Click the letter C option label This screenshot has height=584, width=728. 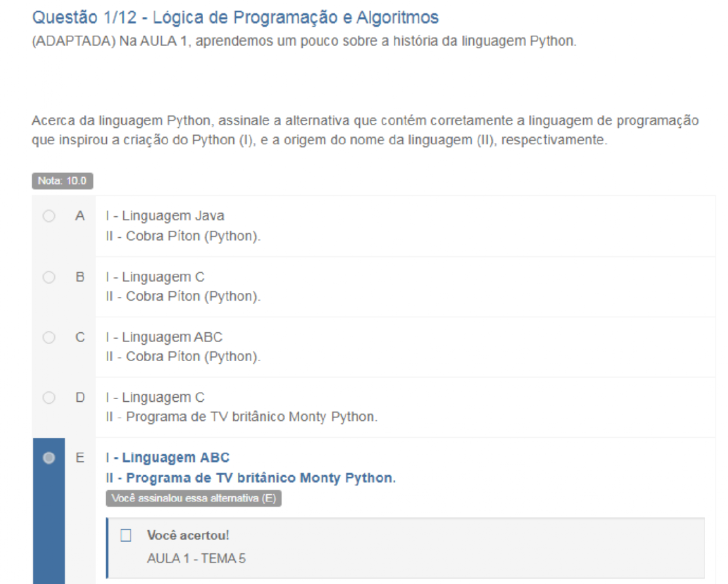tap(80, 338)
